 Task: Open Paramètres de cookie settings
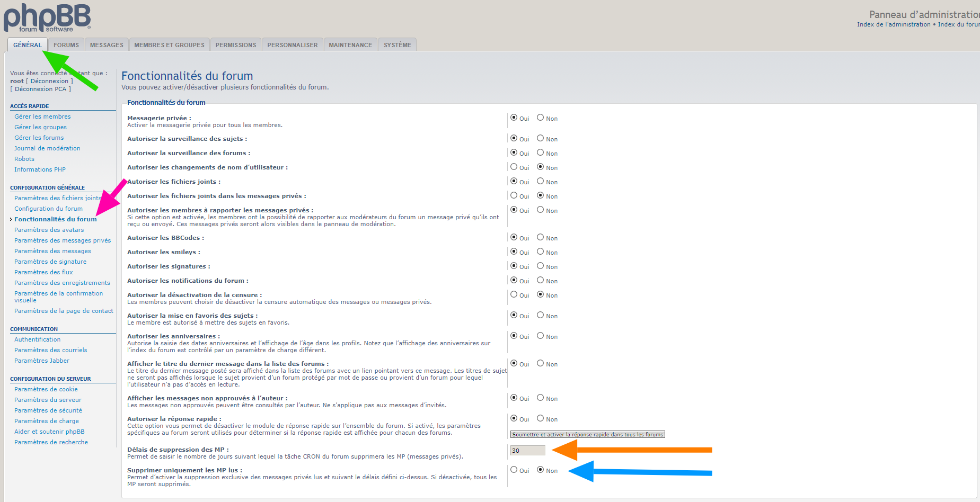[x=46, y=389]
